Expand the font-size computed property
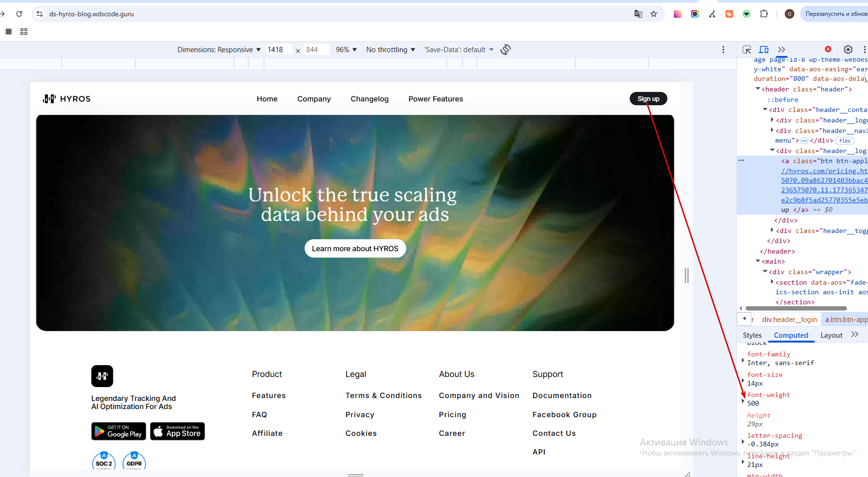This screenshot has width=868, height=477. [x=743, y=380]
